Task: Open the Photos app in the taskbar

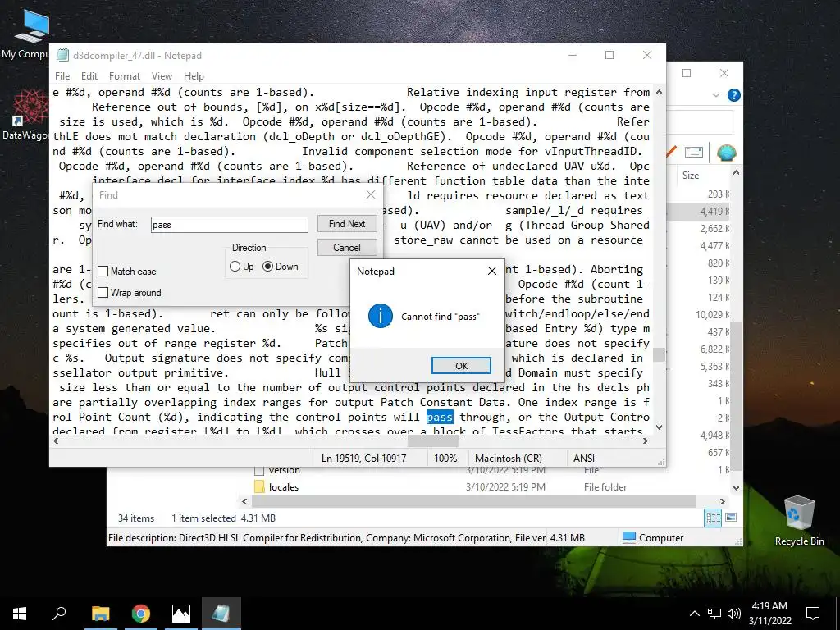Action: coord(181,614)
